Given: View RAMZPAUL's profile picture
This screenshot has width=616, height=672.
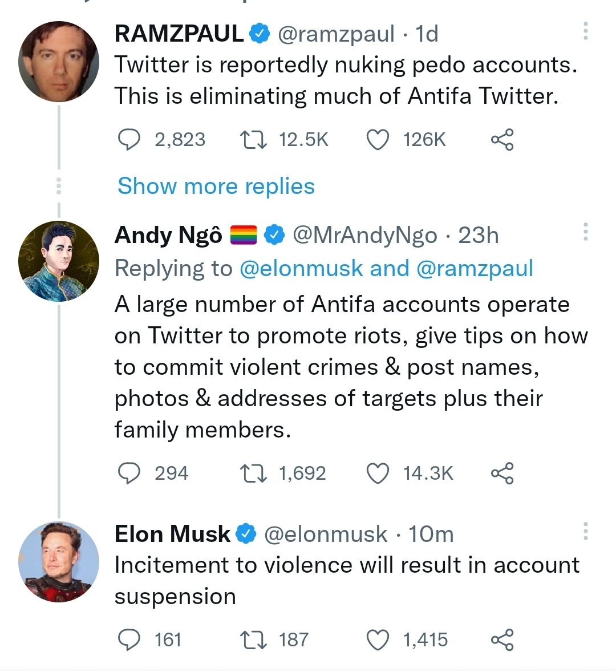Looking at the screenshot, I should click(x=58, y=62).
